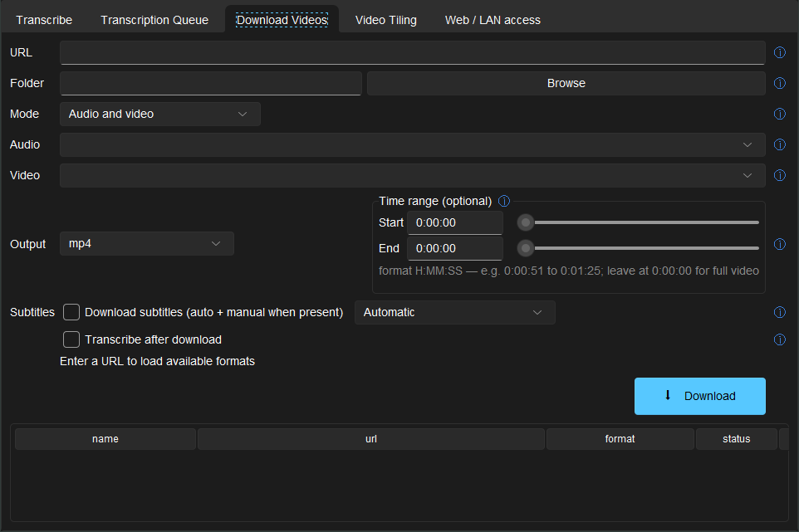
Task: Click the Start time input field
Action: pyautogui.click(x=455, y=223)
